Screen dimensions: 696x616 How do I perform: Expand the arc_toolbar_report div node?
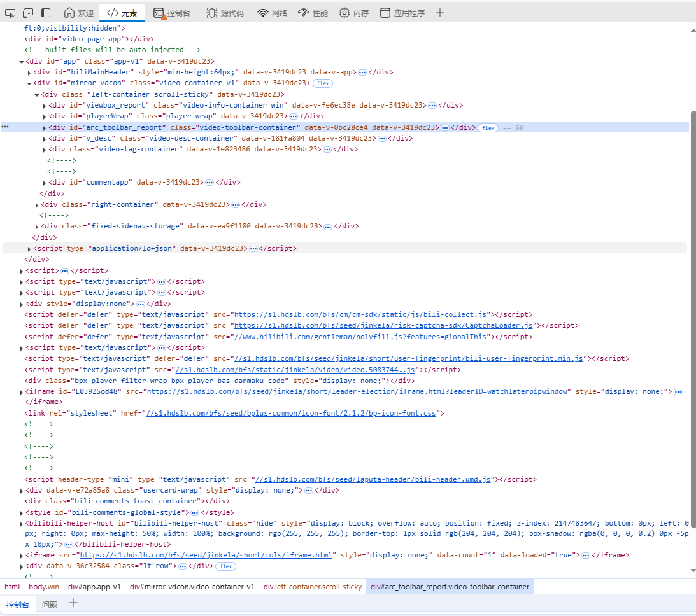click(x=45, y=128)
